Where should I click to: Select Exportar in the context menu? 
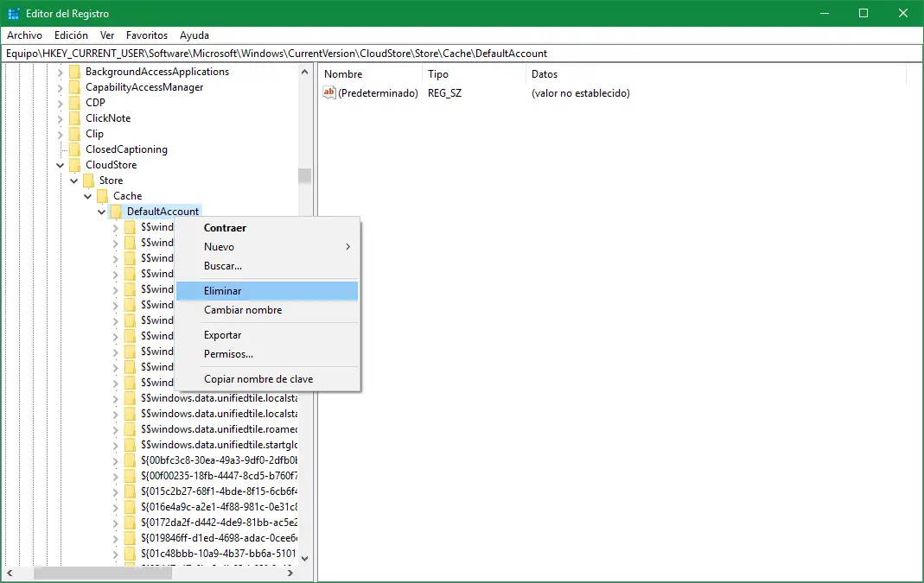click(x=223, y=335)
